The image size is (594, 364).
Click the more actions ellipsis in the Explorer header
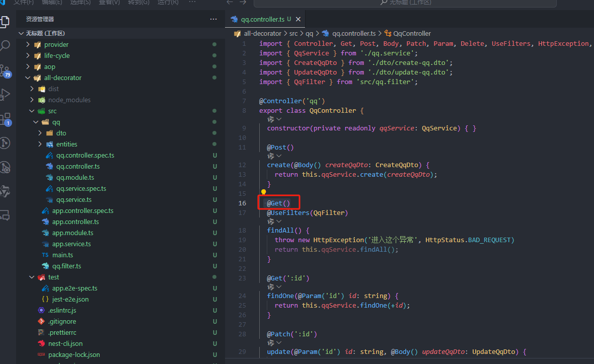(213, 19)
